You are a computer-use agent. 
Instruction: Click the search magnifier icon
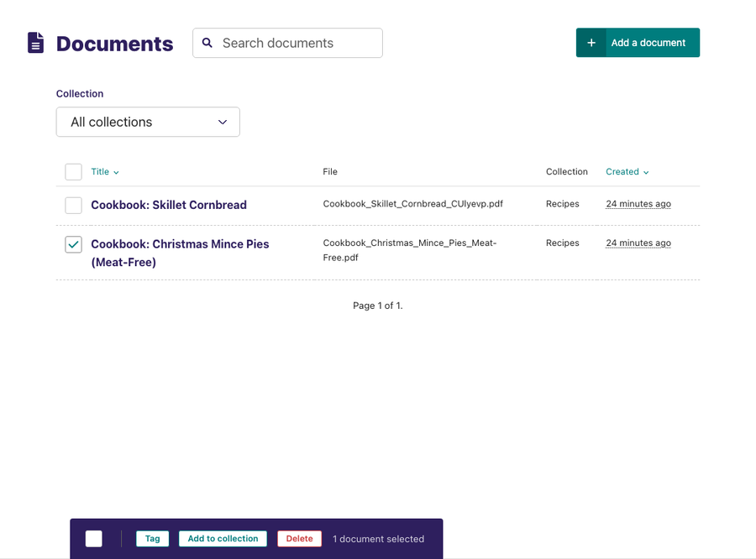tap(207, 42)
